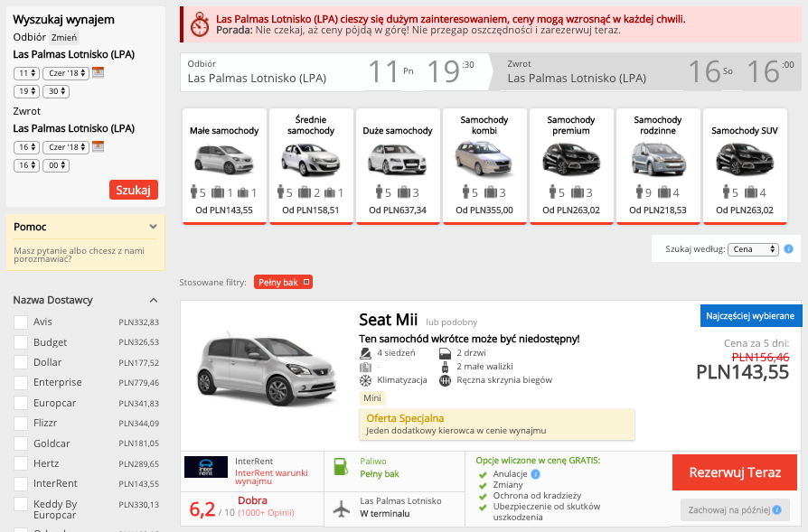
Task: Open the pickup date calendar icon
Action: click(x=98, y=72)
